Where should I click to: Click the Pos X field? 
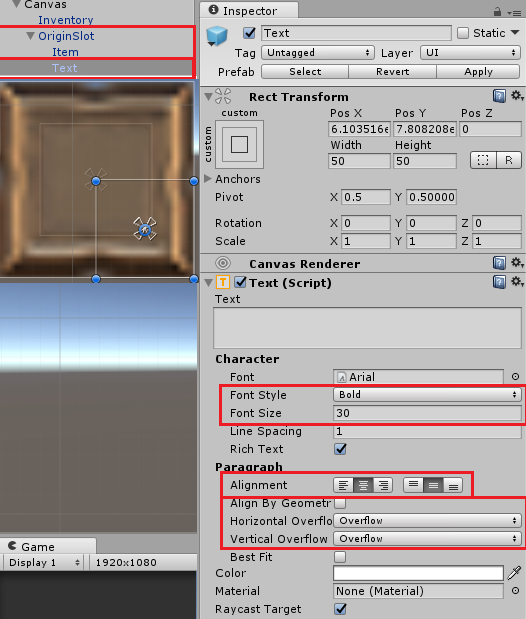point(359,129)
